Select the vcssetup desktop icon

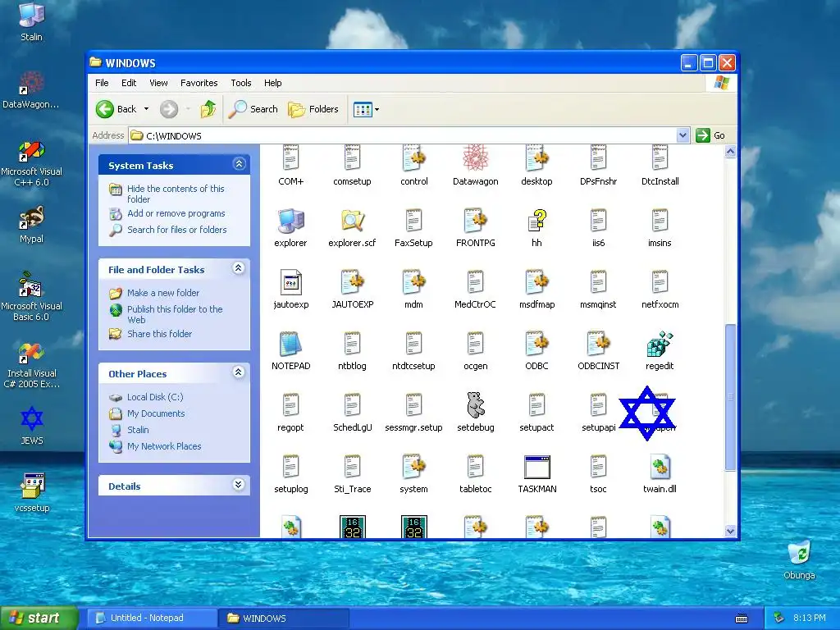pos(32,492)
